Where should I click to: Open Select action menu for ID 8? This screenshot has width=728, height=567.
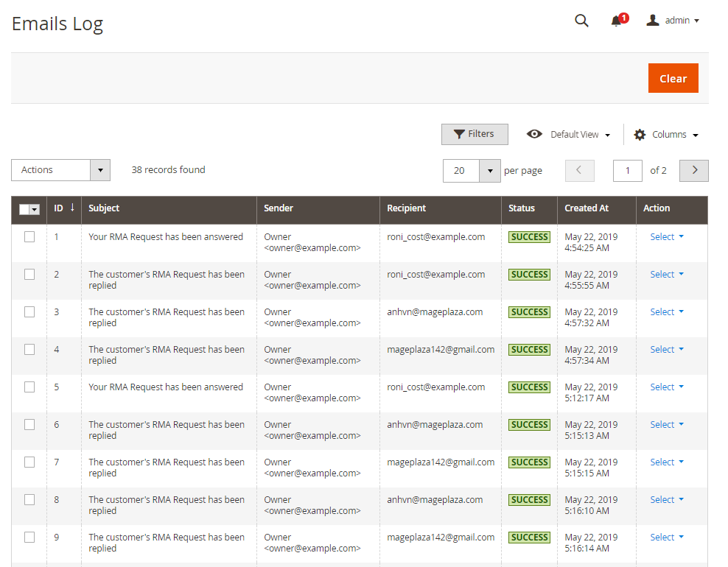666,499
